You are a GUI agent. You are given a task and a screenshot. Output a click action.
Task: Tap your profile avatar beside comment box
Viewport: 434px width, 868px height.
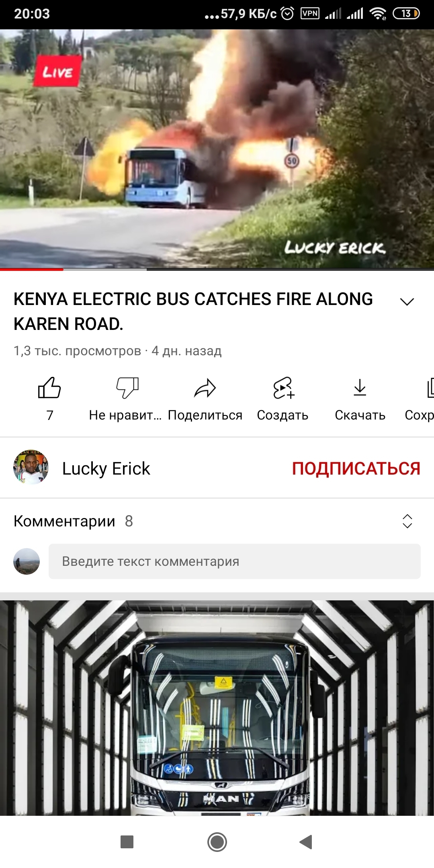(x=27, y=561)
